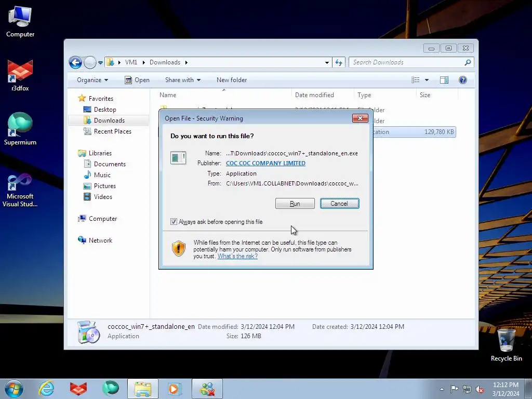Expand arrow after Downloads breadcrumb
Screen dimensions: 532x399
click(187, 62)
